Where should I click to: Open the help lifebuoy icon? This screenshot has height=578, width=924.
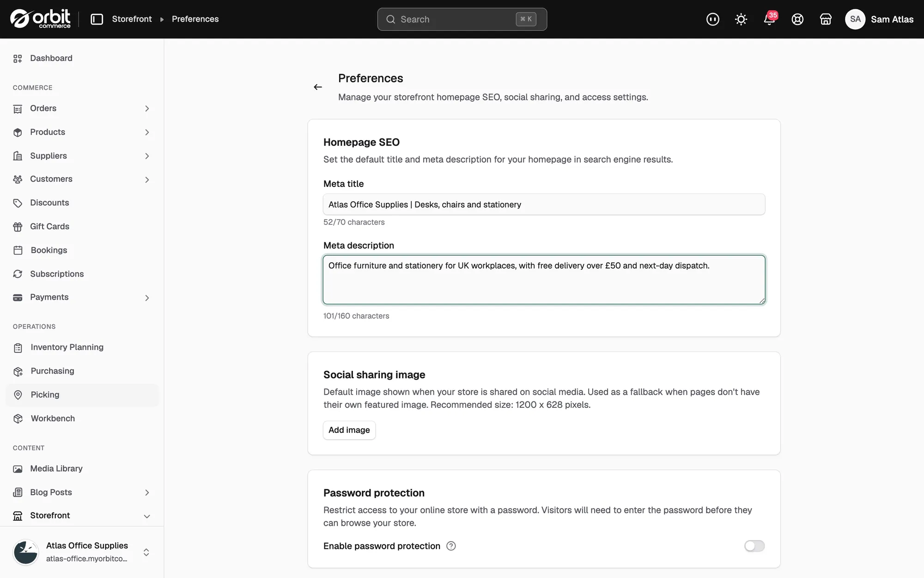click(797, 19)
